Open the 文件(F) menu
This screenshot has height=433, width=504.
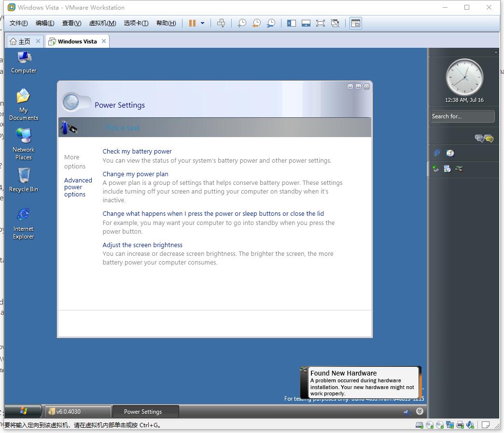tap(19, 23)
